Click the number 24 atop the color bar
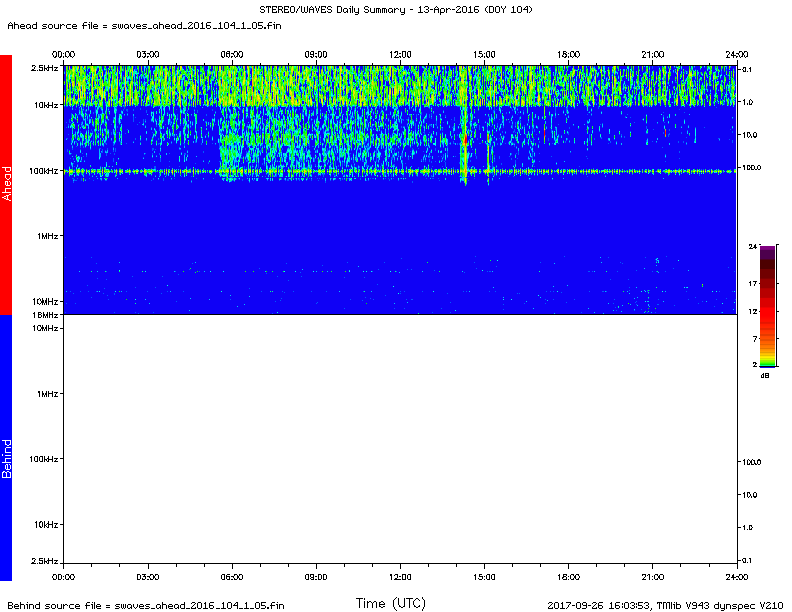 (x=753, y=245)
